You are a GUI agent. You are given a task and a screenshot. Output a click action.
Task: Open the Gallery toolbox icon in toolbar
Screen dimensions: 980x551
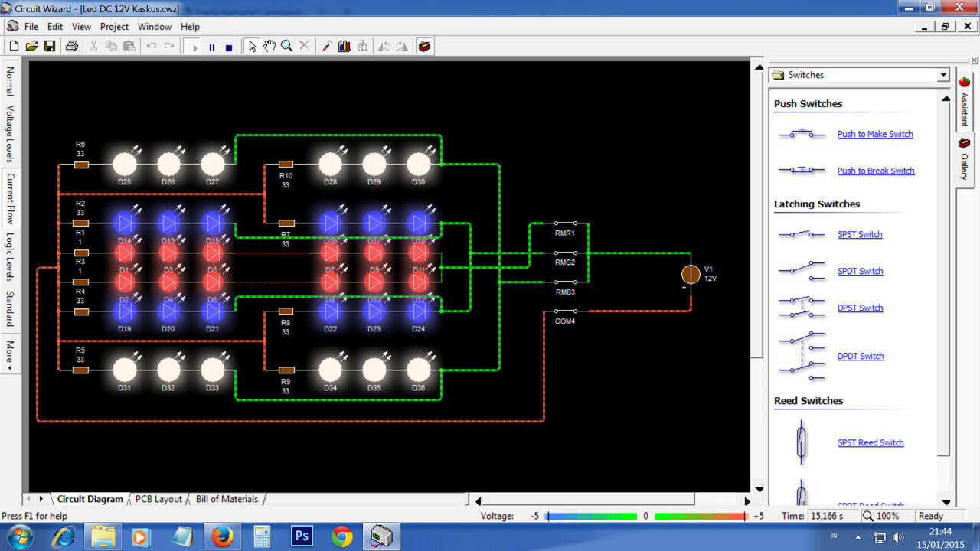pos(424,47)
